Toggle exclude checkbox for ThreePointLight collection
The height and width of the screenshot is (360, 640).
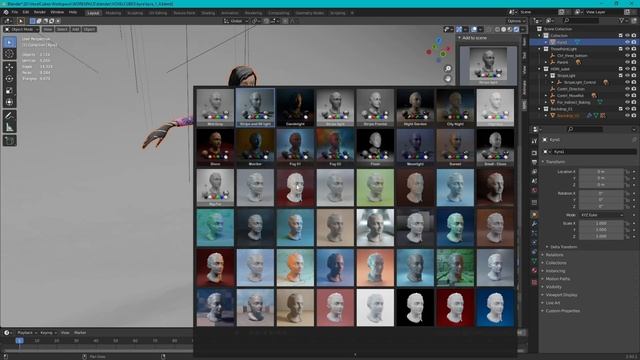point(621,49)
